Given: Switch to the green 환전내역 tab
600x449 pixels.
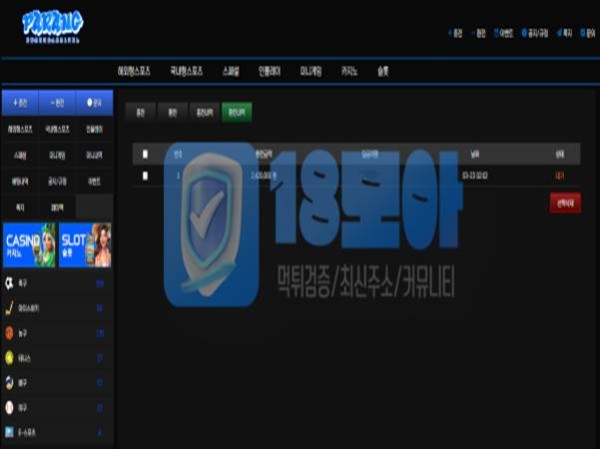Looking at the screenshot, I should click(x=237, y=113).
